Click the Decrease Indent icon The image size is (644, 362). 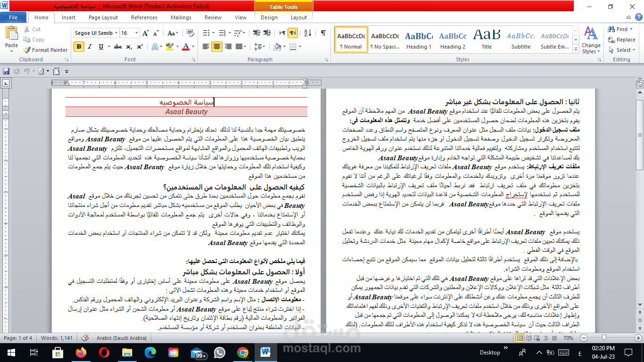coord(256,33)
